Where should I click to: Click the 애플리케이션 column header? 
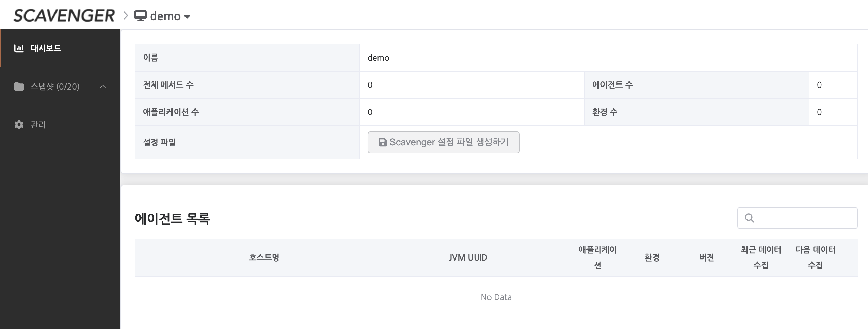[x=597, y=257]
